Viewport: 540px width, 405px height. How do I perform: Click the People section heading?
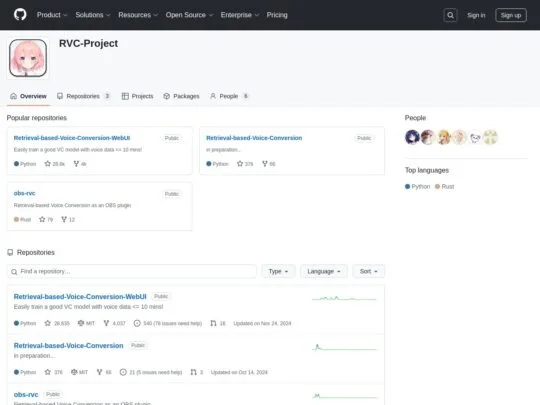pos(415,118)
